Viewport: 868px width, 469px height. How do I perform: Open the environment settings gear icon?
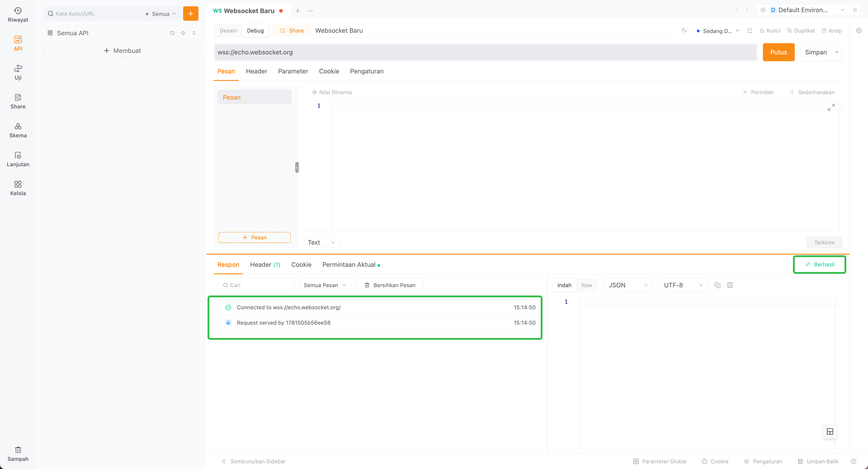click(x=763, y=10)
